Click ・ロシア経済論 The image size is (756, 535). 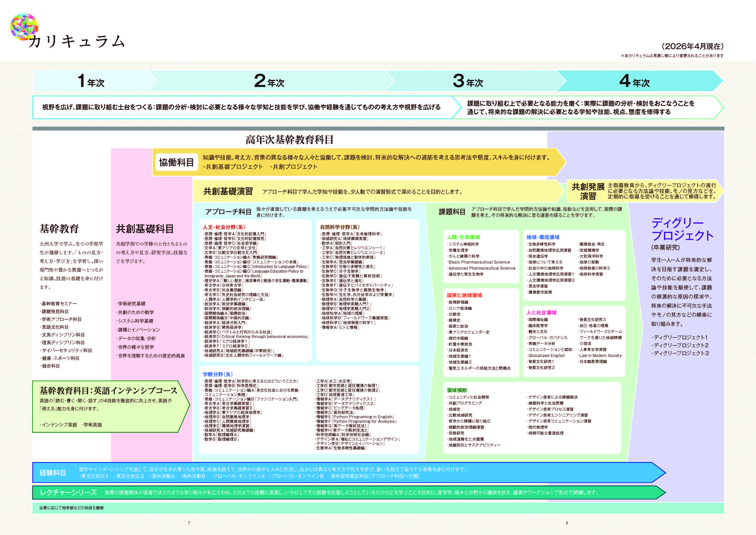coord(459,308)
